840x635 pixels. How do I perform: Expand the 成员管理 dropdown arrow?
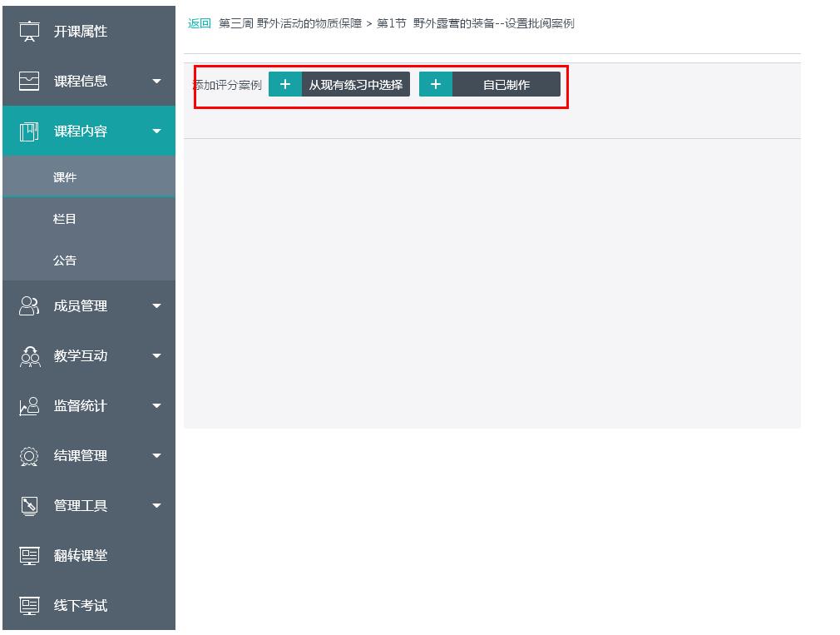tap(156, 306)
